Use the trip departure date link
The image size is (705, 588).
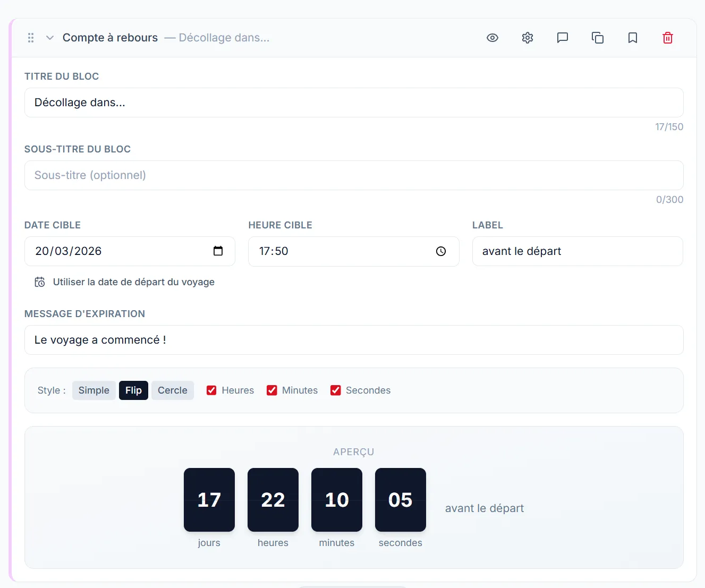(133, 282)
